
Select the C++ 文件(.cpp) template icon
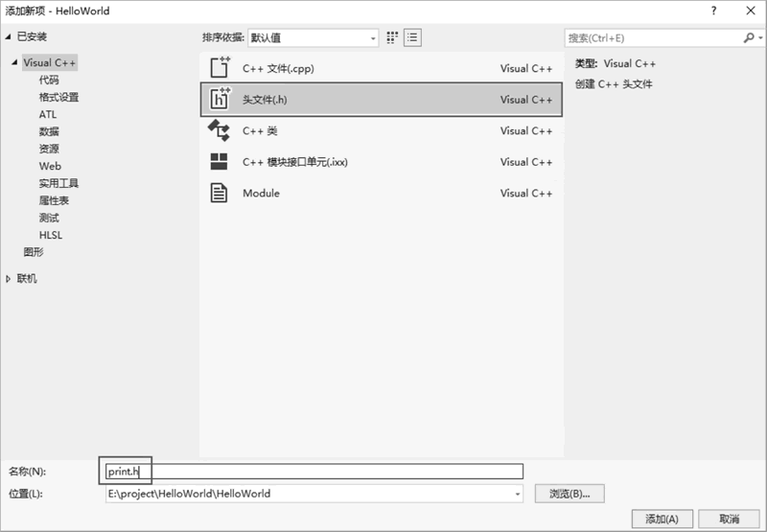pyautogui.click(x=220, y=68)
